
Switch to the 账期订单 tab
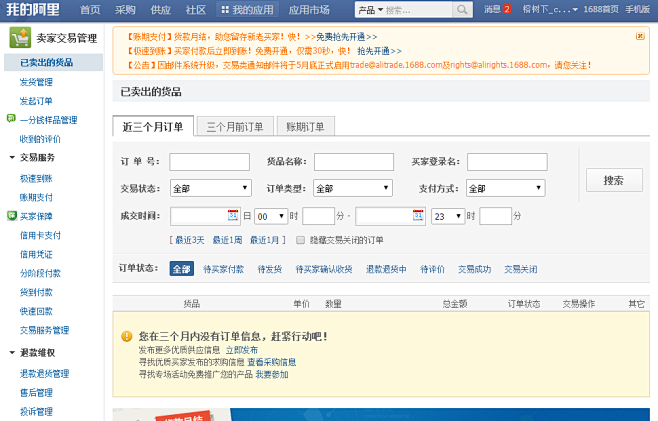click(305, 127)
